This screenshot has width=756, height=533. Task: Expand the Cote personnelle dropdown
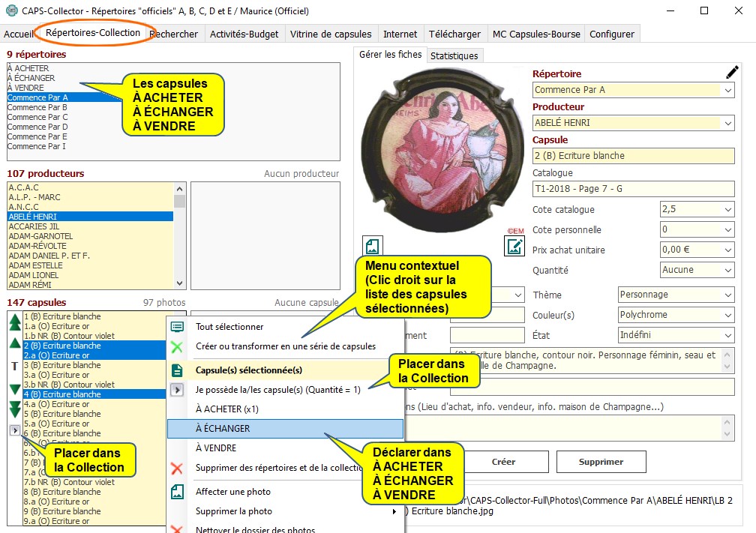coord(728,229)
